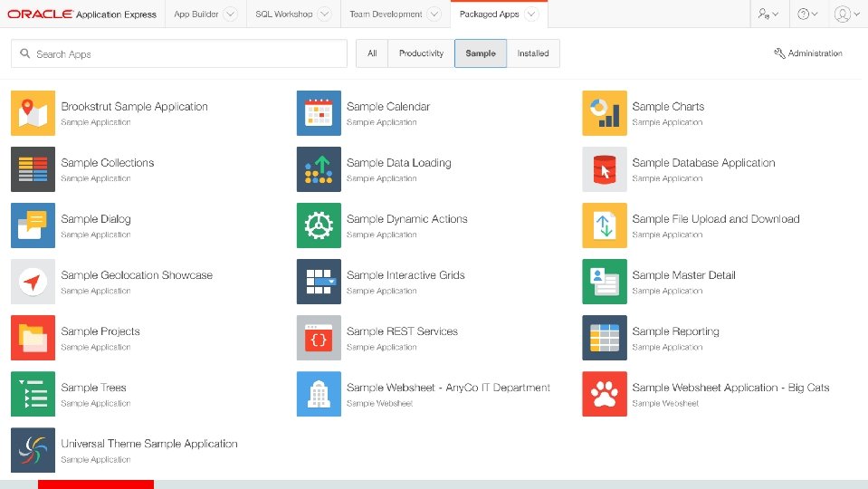Screen dimensions: 868x489
Task: Click the Big Cats paw print icon
Action: (605, 394)
